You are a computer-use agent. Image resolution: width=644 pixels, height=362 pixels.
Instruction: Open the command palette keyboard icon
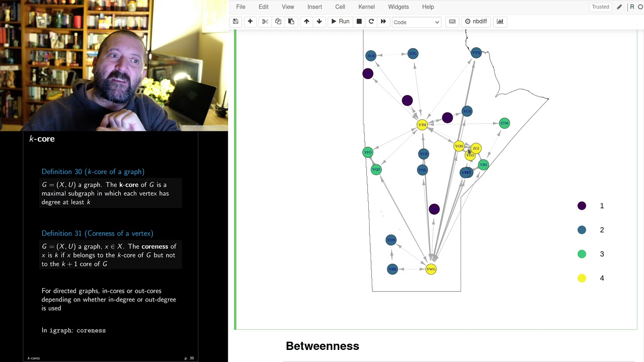coord(452,22)
